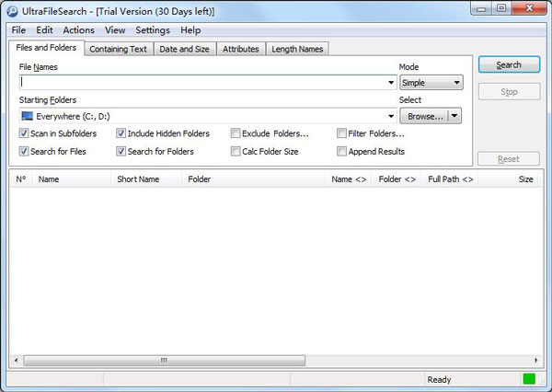Open the Actions menu
Screen dimensions: 552x392
tap(78, 30)
